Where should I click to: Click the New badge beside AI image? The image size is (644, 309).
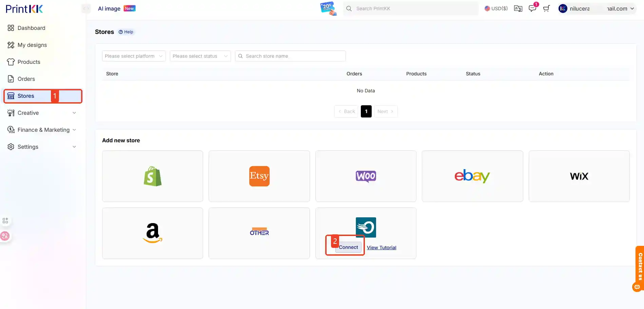click(130, 8)
